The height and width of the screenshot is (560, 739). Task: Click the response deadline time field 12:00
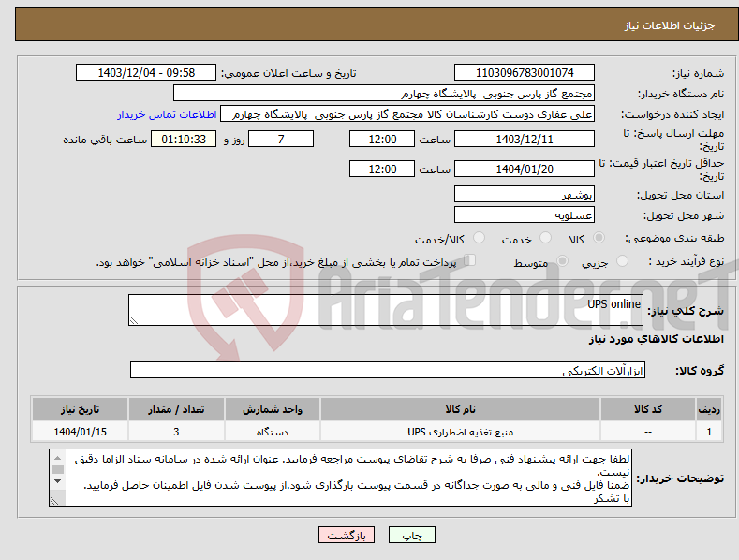(x=382, y=139)
